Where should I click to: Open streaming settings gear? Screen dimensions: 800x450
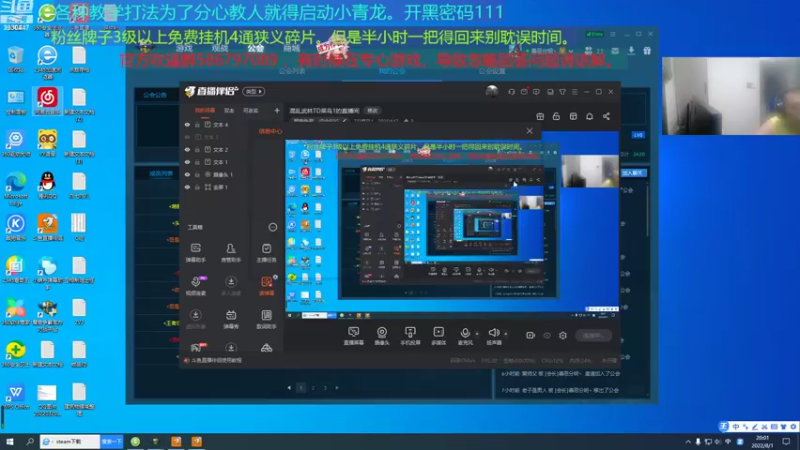[x=563, y=335]
